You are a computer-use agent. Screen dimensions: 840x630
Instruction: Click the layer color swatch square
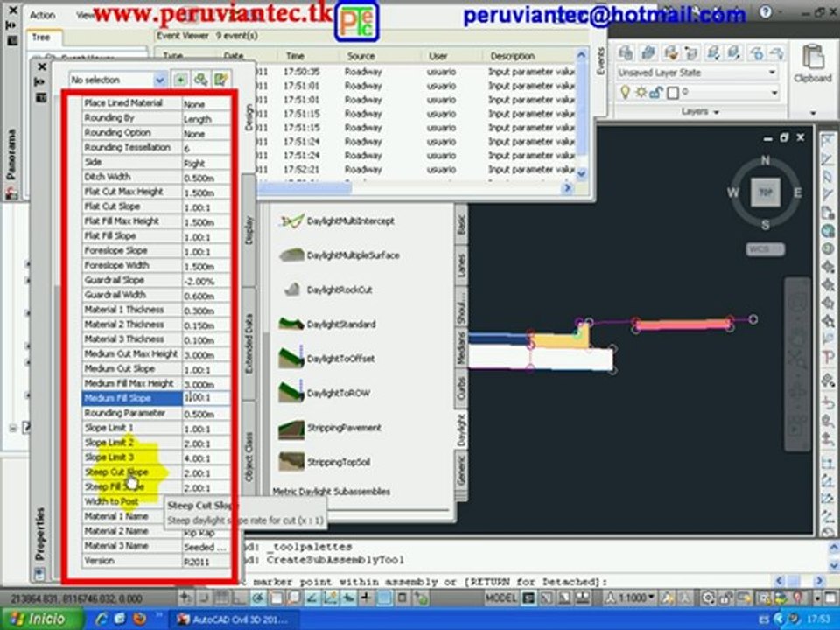[x=673, y=93]
